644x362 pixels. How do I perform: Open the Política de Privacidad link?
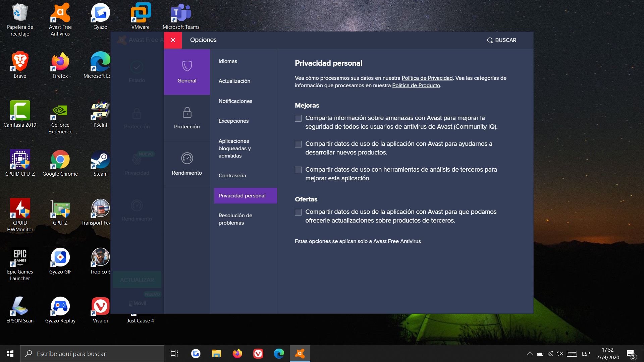click(x=427, y=78)
